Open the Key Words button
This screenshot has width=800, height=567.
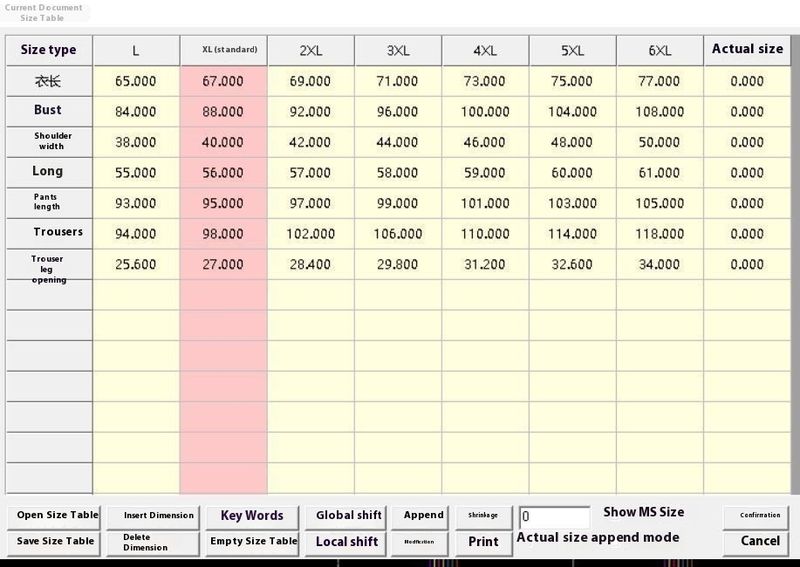[x=252, y=515]
